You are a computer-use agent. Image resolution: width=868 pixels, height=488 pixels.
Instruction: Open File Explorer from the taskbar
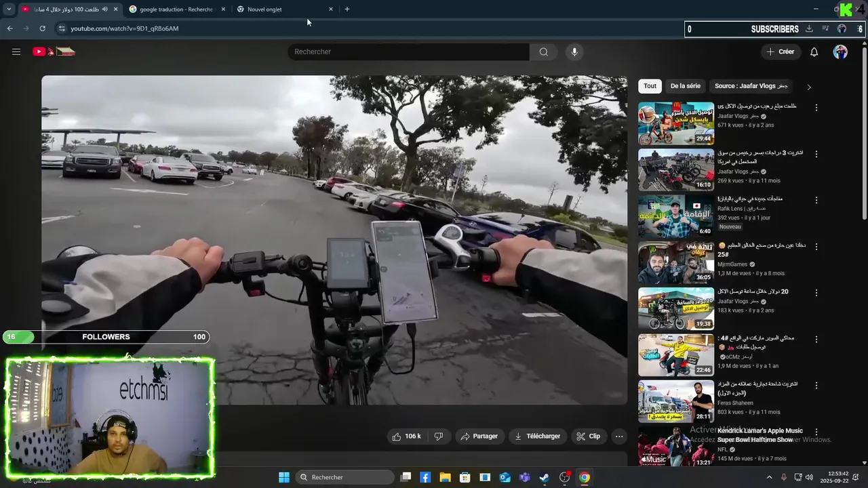click(445, 477)
